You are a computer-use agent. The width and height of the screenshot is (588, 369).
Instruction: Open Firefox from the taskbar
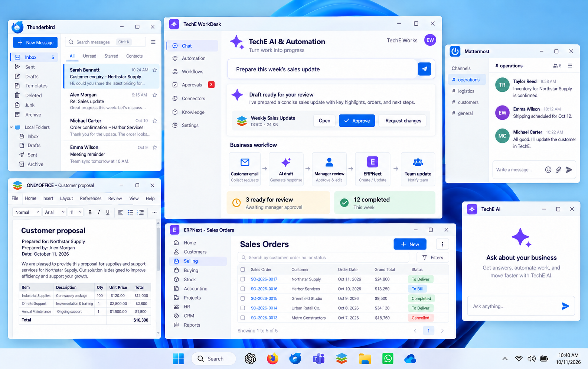click(x=272, y=359)
